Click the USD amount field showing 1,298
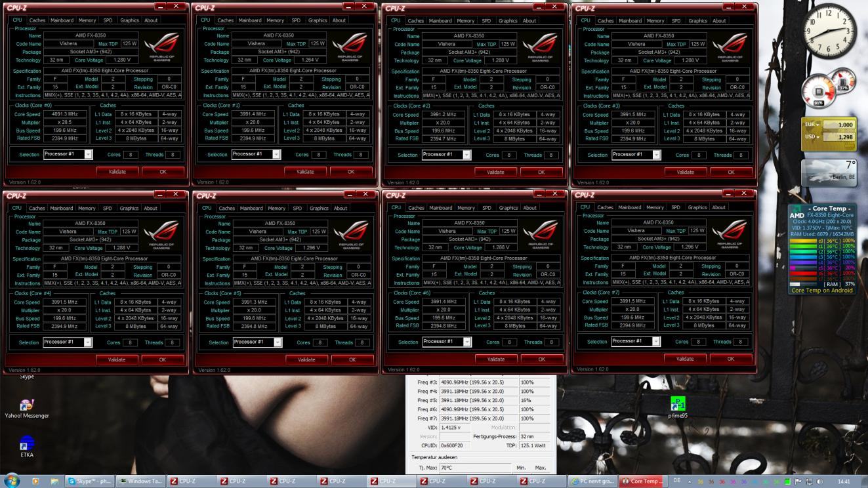Viewport: 868px width, 488px height. [x=839, y=137]
